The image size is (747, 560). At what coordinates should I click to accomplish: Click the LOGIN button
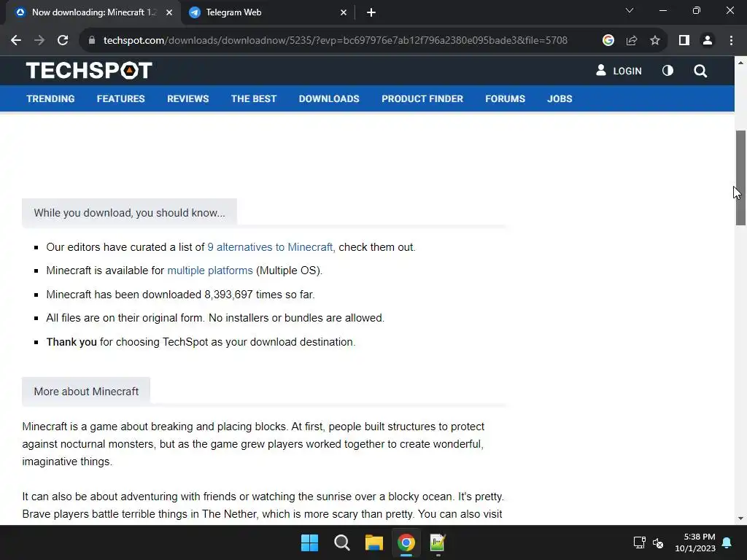coord(619,71)
